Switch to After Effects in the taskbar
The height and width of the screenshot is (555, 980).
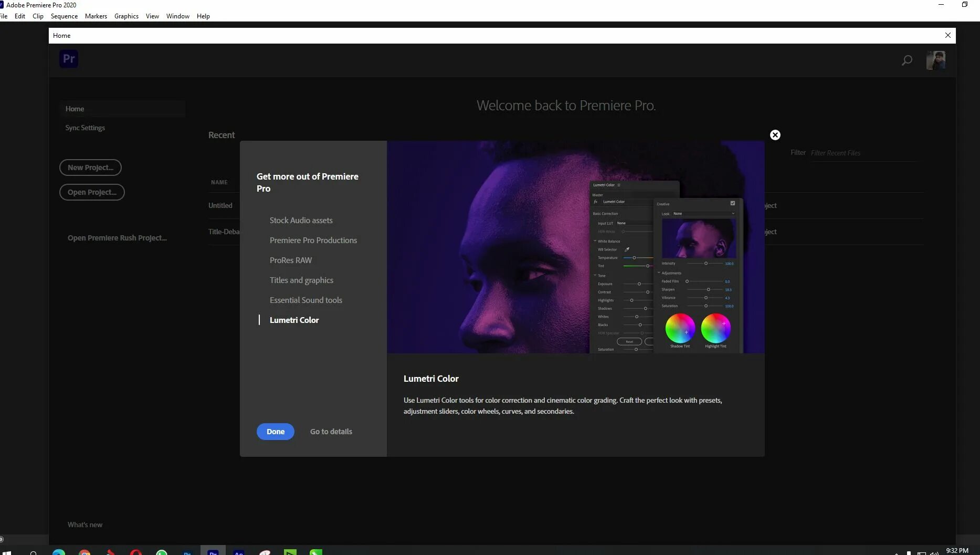239,552
